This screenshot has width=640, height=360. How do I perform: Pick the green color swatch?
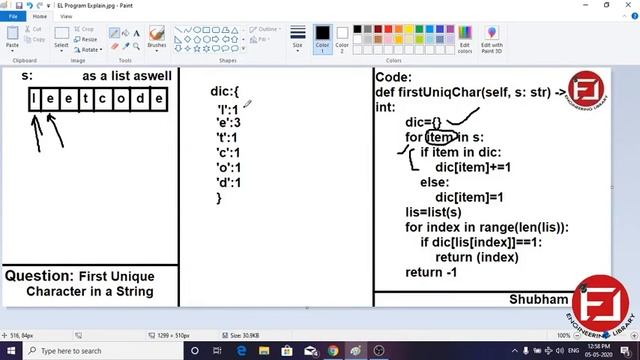(419, 29)
